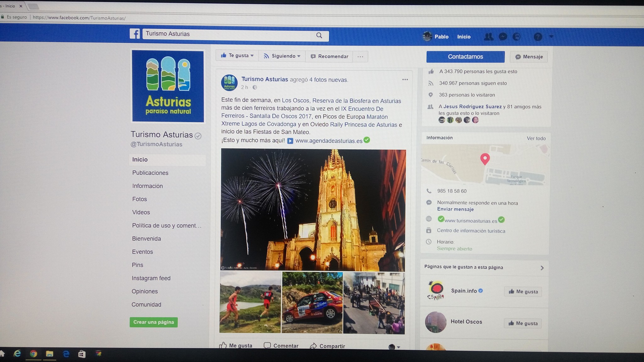
Task: Open Inicio link in top bar
Action: [464, 37]
